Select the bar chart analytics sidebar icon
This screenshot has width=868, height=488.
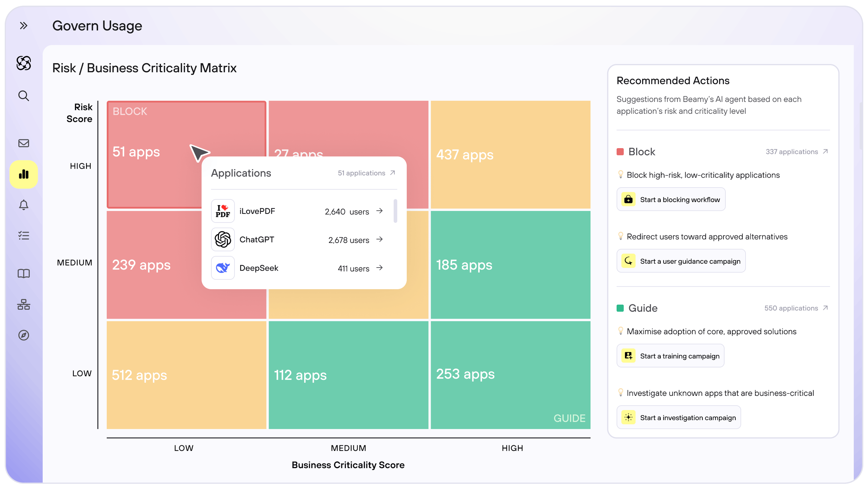[24, 174]
